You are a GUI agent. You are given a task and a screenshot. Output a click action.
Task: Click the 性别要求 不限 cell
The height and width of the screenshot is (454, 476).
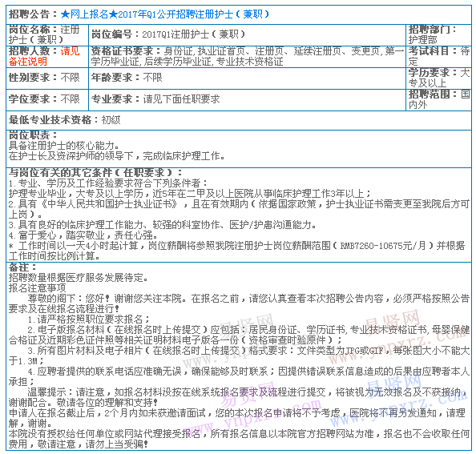tap(47, 78)
